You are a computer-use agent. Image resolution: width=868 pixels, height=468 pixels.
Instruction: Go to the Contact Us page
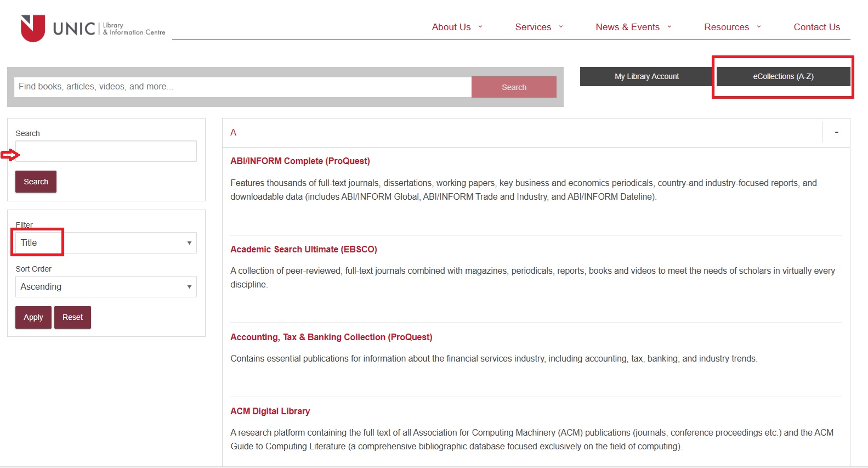[x=816, y=27]
